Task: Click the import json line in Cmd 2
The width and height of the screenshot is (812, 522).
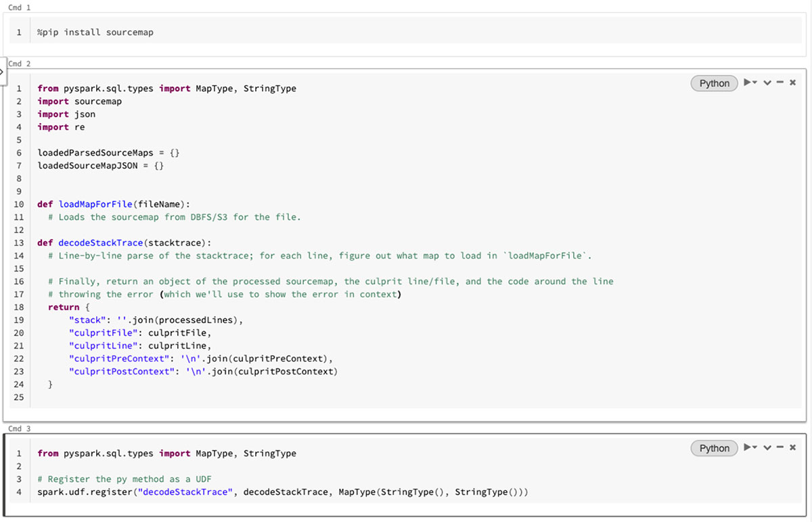Action: (x=66, y=114)
